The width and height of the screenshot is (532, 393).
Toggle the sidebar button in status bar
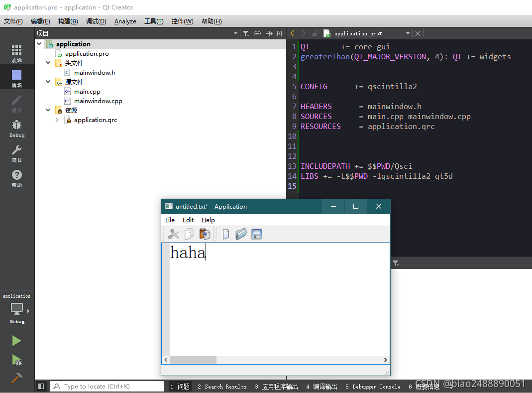(x=41, y=386)
